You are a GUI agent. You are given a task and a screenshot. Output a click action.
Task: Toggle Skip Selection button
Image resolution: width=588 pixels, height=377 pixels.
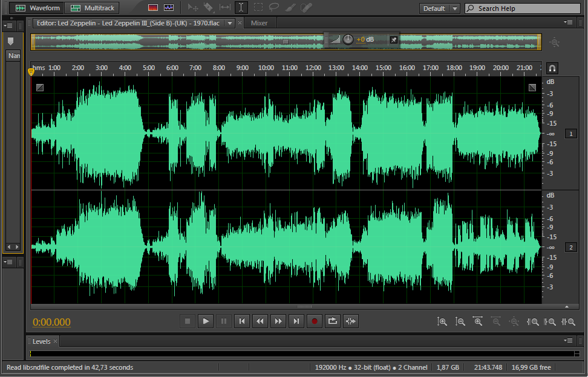coord(351,321)
